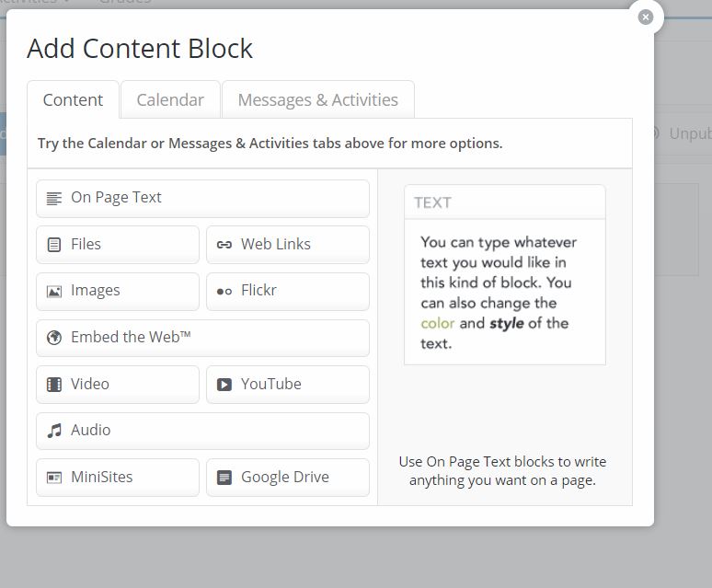Viewport: 712px width, 588px height.
Task: Click the Web Links chain icon
Action: pos(224,245)
